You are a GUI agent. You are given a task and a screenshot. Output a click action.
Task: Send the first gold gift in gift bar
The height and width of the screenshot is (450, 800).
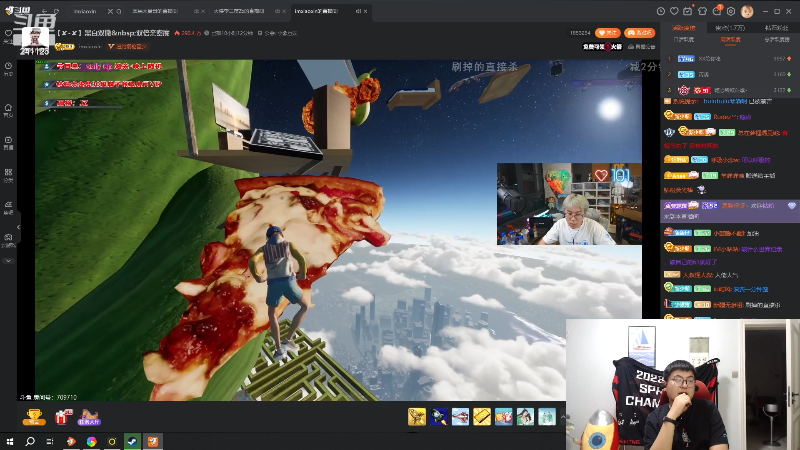[x=417, y=417]
